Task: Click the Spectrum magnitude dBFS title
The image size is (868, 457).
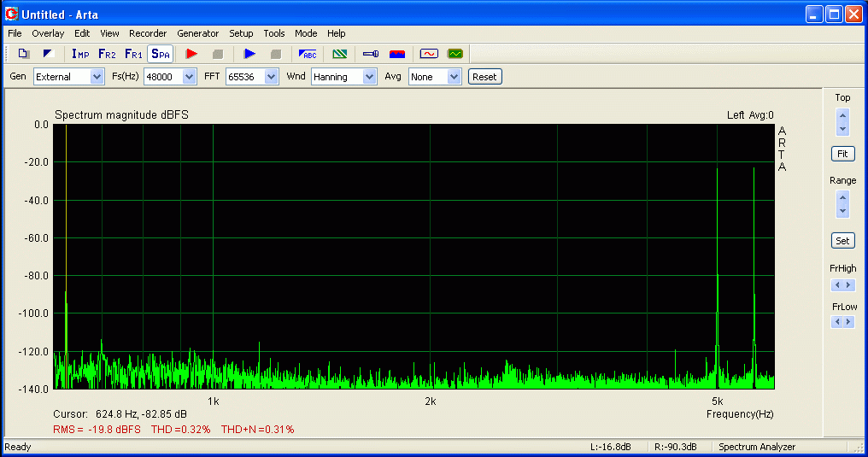Action: click(122, 115)
